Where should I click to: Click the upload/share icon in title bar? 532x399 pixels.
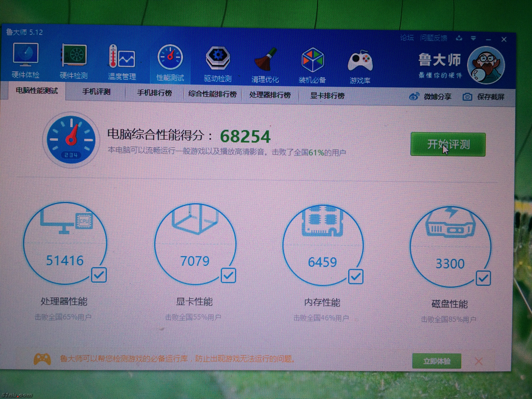click(459, 38)
